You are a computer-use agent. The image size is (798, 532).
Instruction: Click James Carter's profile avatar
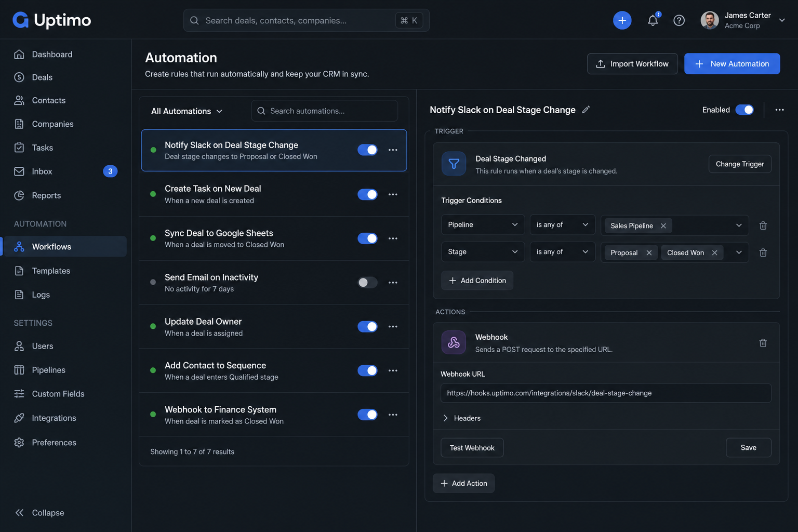click(x=709, y=20)
